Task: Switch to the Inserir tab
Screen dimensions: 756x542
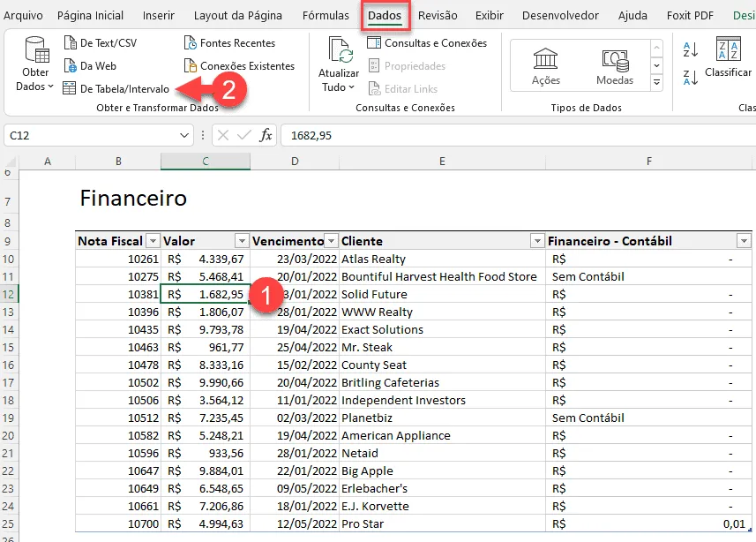Action: pyautogui.click(x=158, y=15)
